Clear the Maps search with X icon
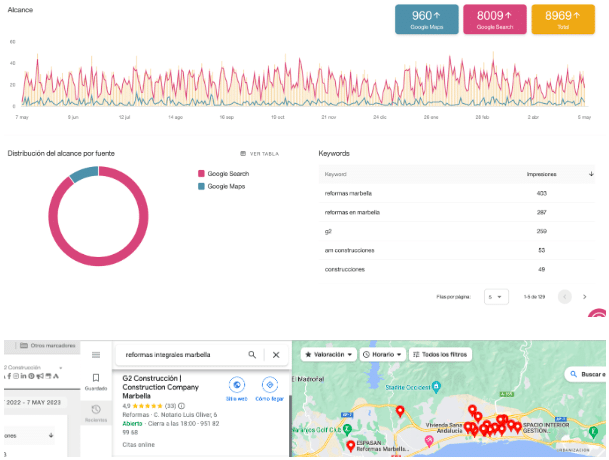This screenshot has width=609, height=460. (276, 354)
